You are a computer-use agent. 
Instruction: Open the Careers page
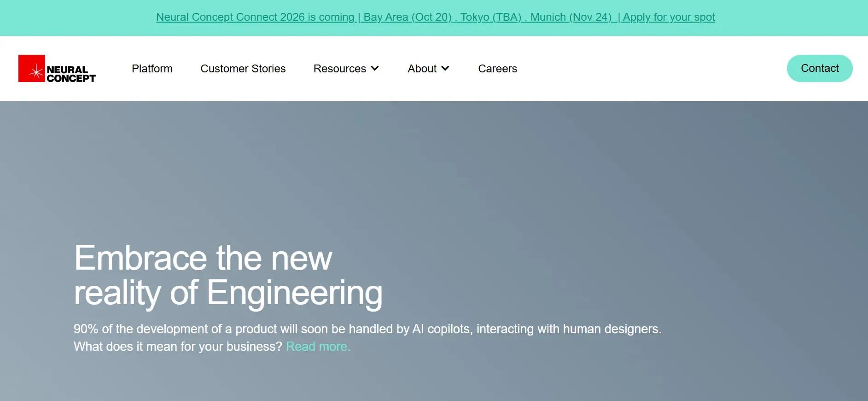[497, 69]
